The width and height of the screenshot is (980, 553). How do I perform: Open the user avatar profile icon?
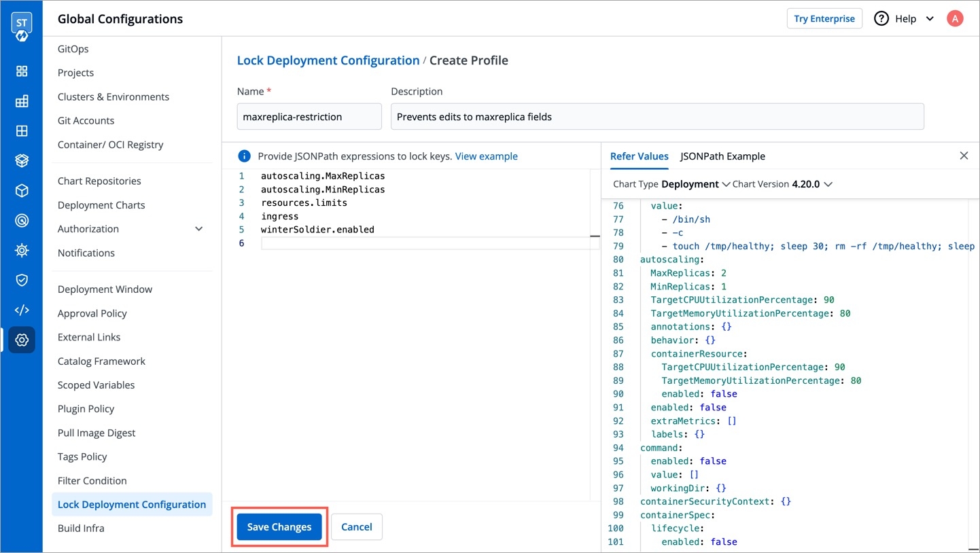tap(955, 19)
